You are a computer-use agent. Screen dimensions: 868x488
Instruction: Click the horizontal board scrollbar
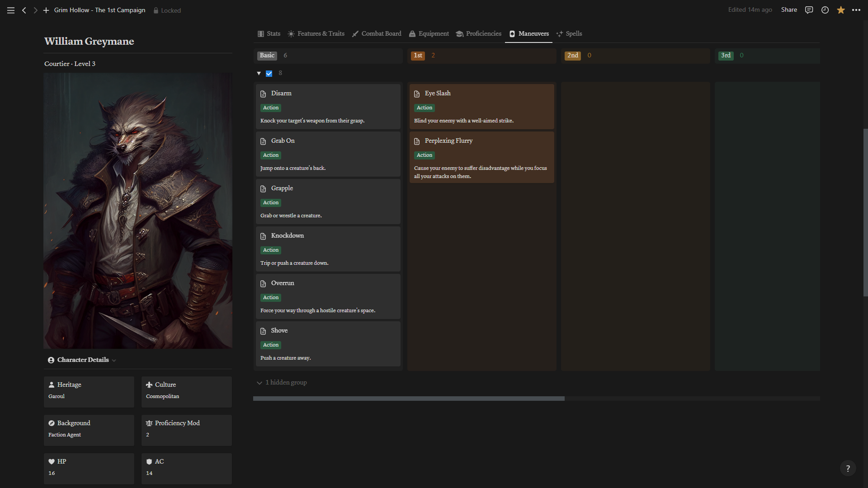[x=409, y=399]
